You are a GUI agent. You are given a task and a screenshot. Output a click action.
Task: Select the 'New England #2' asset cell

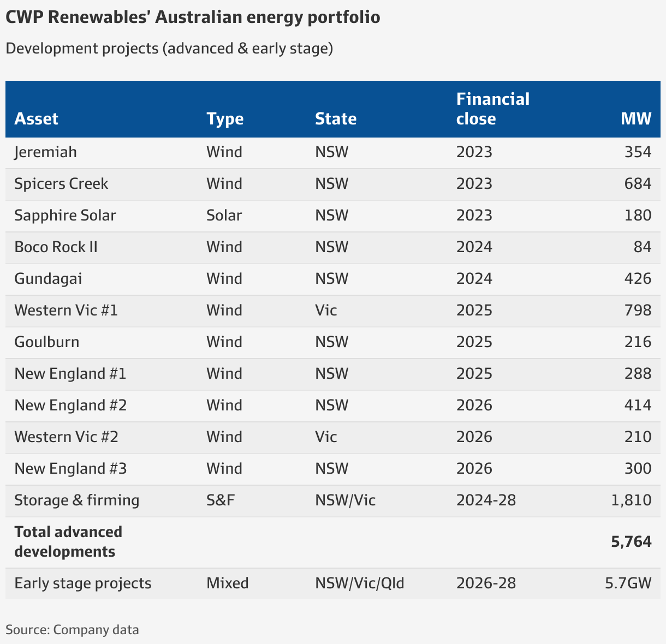(x=70, y=405)
